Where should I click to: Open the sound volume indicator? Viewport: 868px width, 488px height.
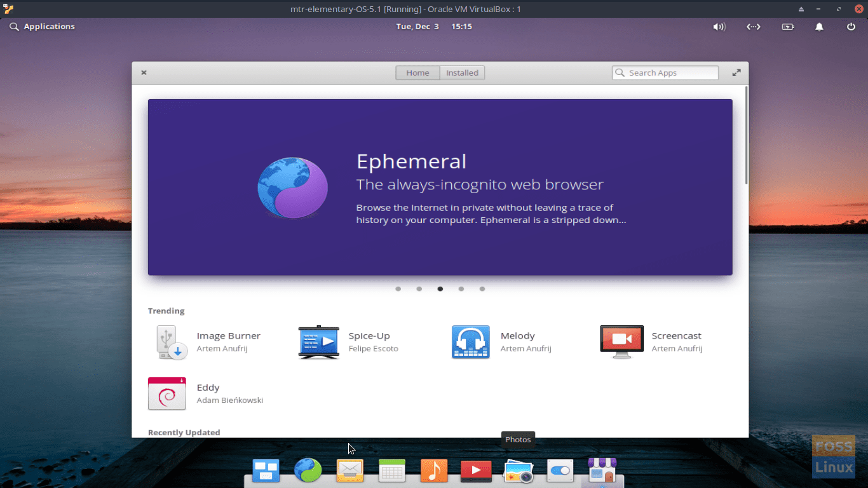719,27
